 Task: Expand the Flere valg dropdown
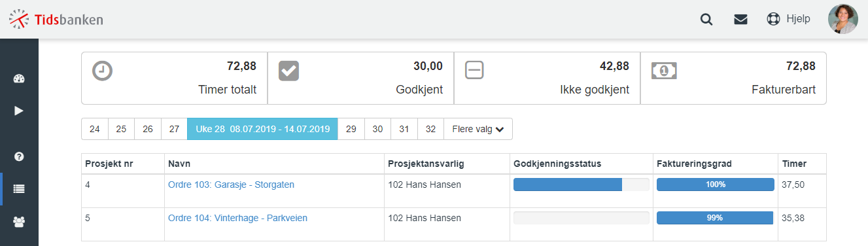click(x=478, y=129)
